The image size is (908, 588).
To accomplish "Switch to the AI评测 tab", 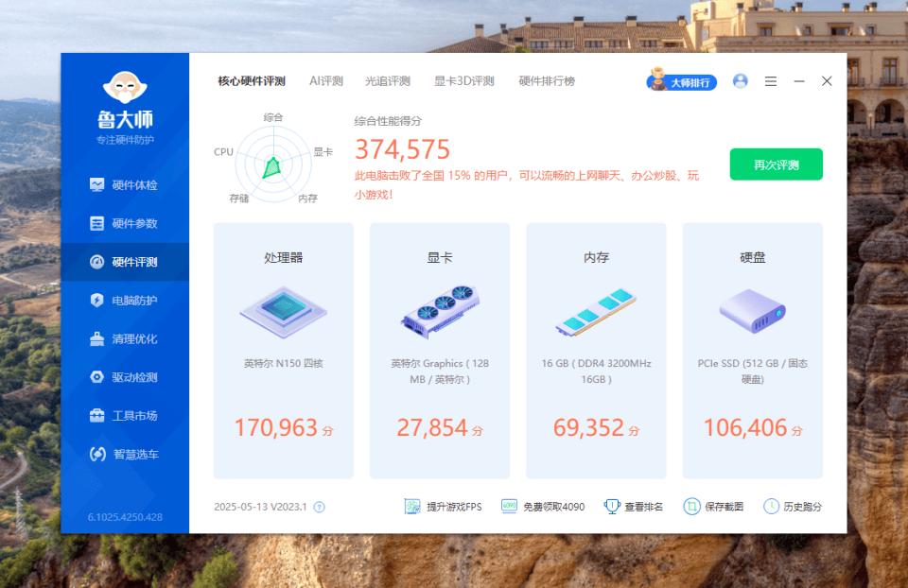I will click(x=326, y=81).
